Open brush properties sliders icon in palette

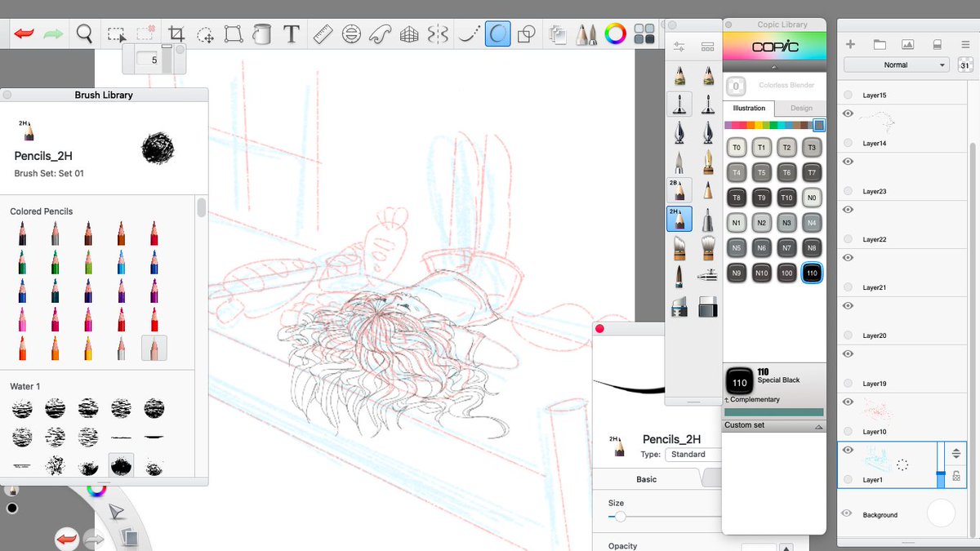coord(679,47)
